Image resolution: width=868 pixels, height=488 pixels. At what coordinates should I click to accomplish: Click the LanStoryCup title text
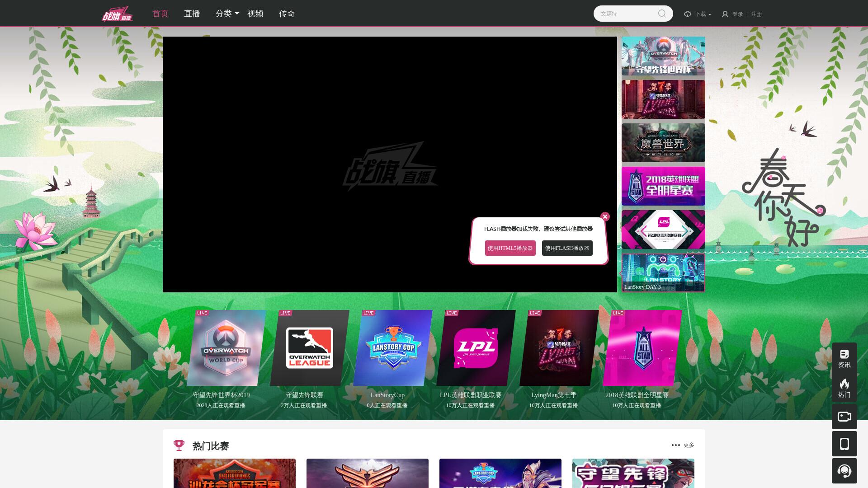(387, 395)
